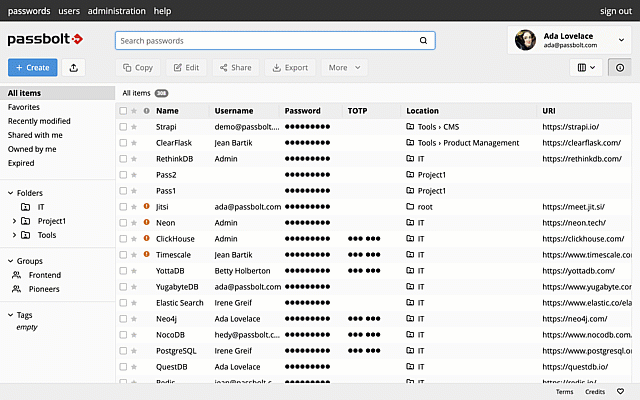The height and width of the screenshot is (400, 640).
Task: Click the IT folder icon in the sidebar
Action: 25,207
